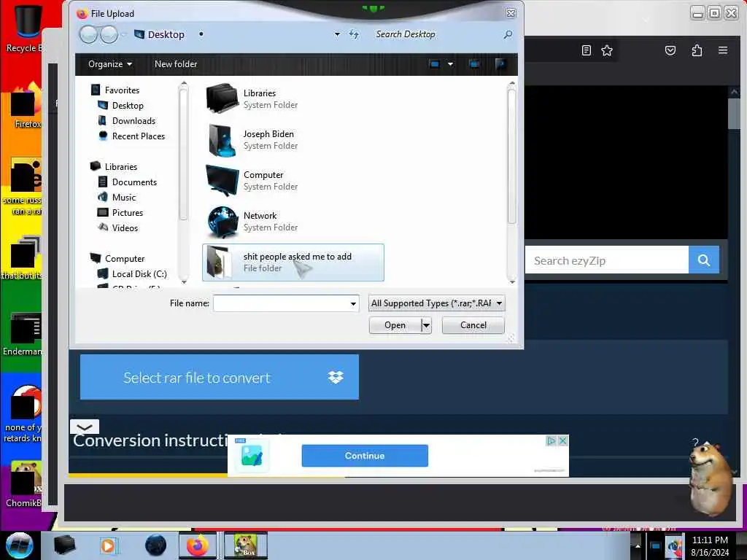747x560 pixels.
Task: Click Select rar file to convert
Action: click(197, 378)
